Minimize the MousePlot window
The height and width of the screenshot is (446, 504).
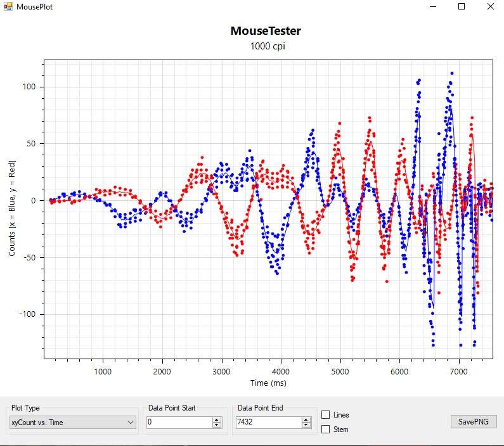[433, 7]
